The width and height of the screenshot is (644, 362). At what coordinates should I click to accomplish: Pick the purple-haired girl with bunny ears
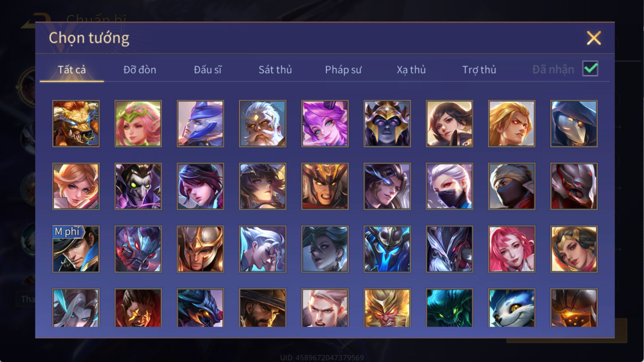coord(325,123)
